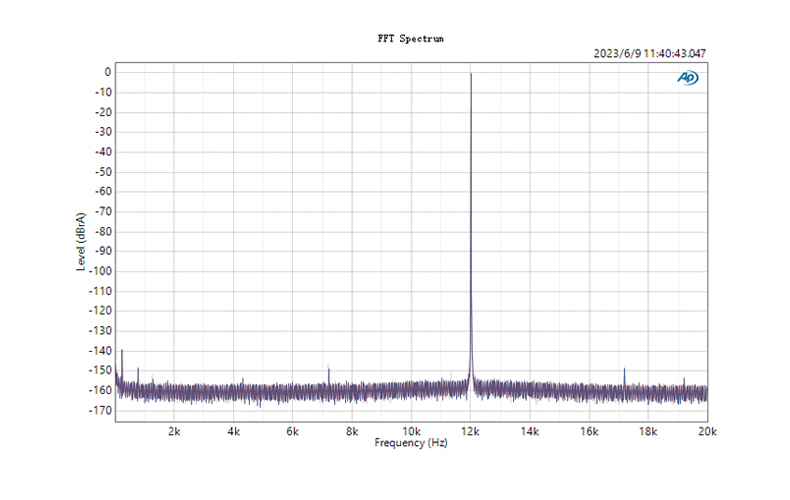Select the 2023/6/9 timestamp text

[651, 54]
